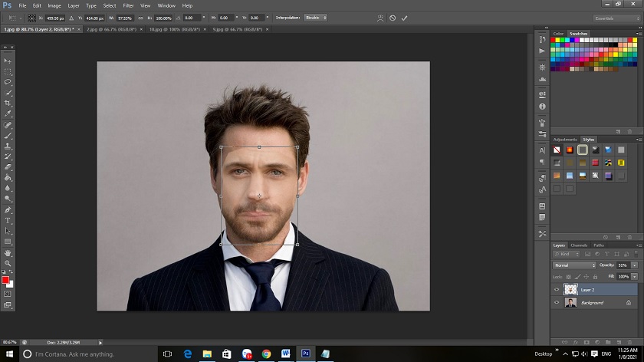
Task: Open the Layer menu
Action: [74, 6]
